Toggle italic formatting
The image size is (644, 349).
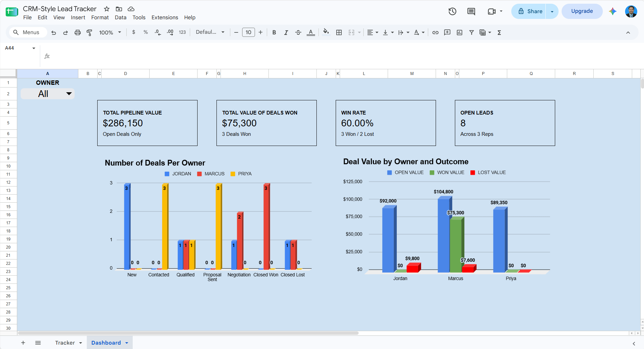[x=286, y=32]
